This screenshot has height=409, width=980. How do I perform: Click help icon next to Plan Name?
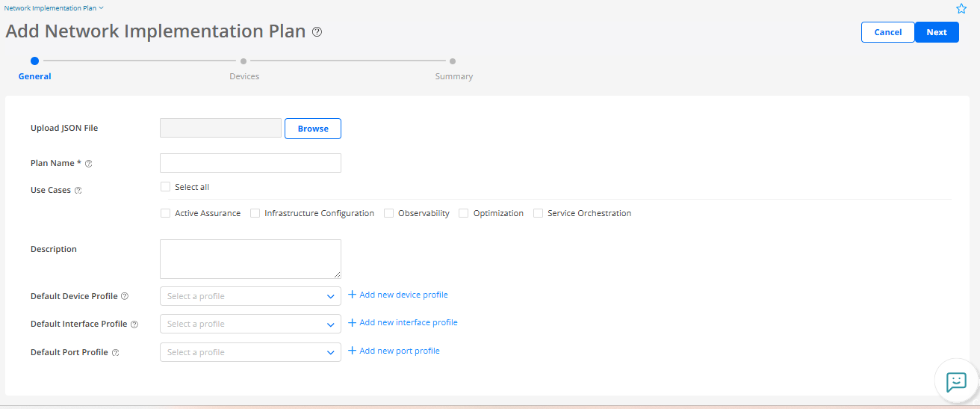pos(89,164)
